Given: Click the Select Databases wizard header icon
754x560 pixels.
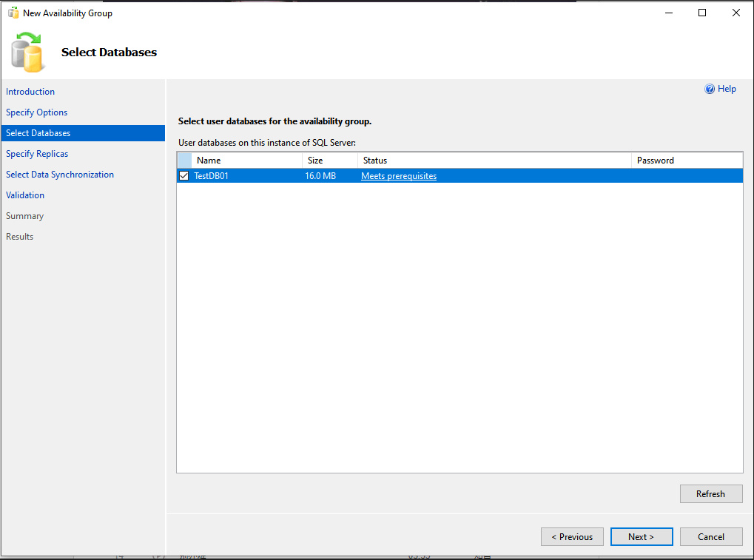Looking at the screenshot, I should [28, 53].
